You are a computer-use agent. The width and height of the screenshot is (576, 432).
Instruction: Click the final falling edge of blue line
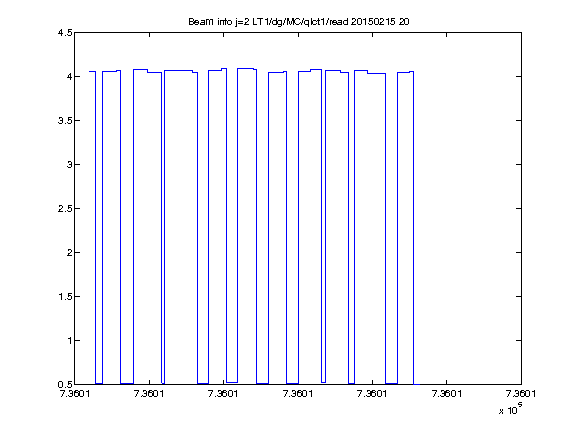coord(414,228)
